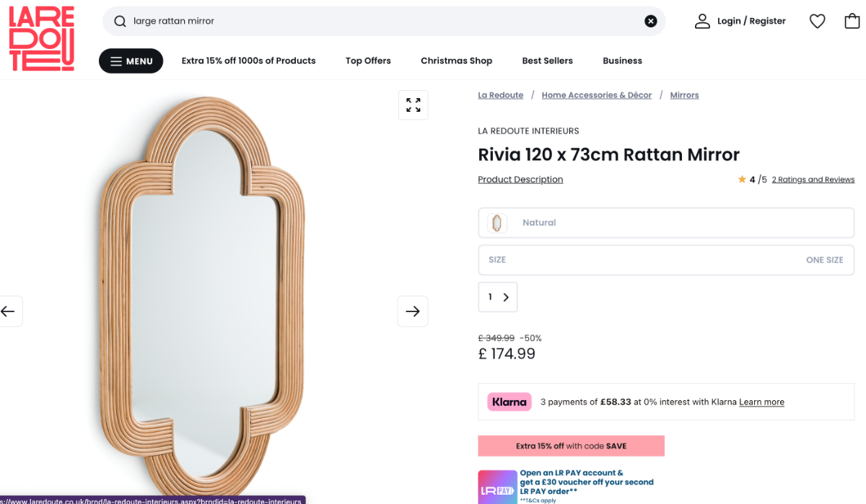The image size is (866, 504).
Task: Go to Christmas Shop
Action: tap(456, 61)
